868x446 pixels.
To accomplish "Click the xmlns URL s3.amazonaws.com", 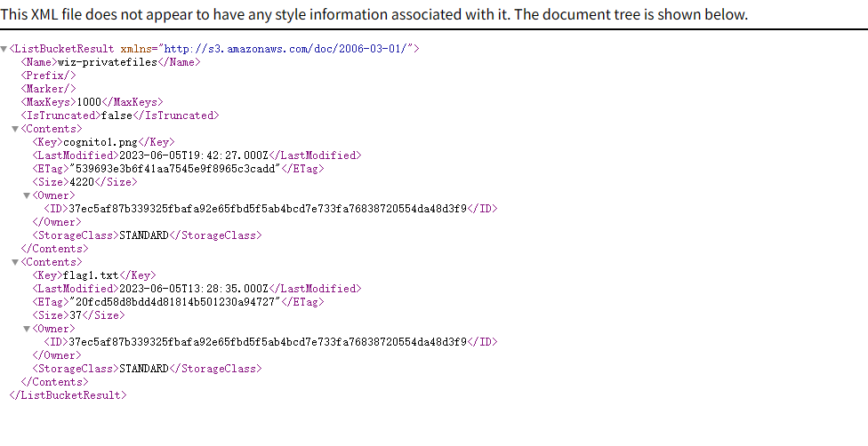I will (286, 49).
